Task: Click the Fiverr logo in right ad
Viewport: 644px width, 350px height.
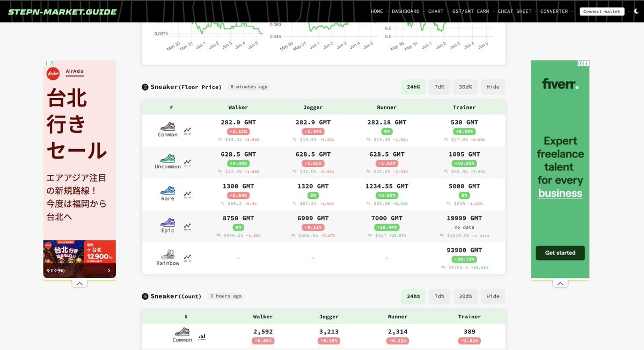Action: 560,84
